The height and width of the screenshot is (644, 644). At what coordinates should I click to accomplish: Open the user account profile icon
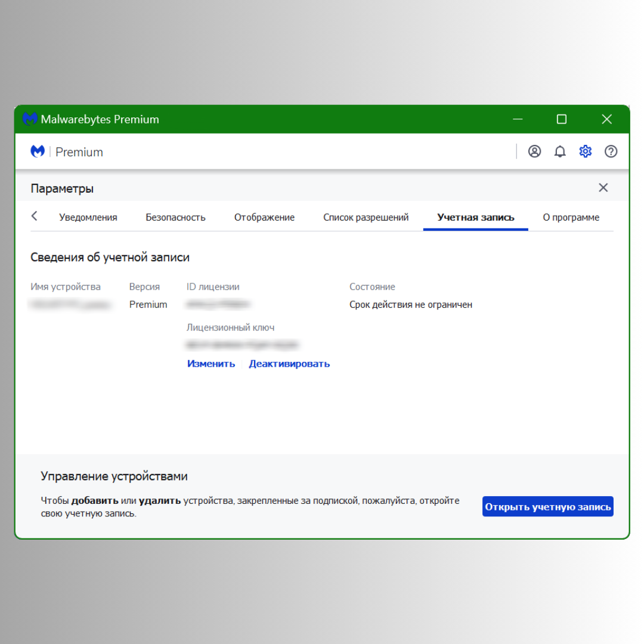click(x=534, y=151)
